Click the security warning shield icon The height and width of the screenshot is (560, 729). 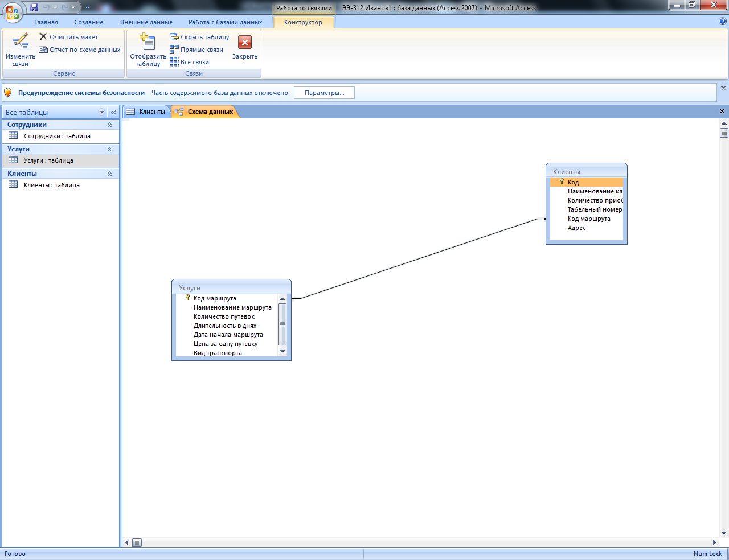(8, 92)
